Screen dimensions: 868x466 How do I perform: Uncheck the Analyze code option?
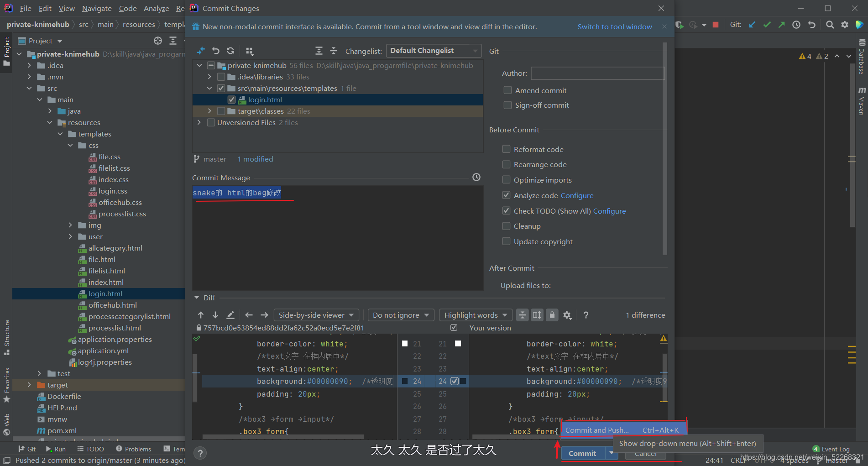pyautogui.click(x=506, y=195)
